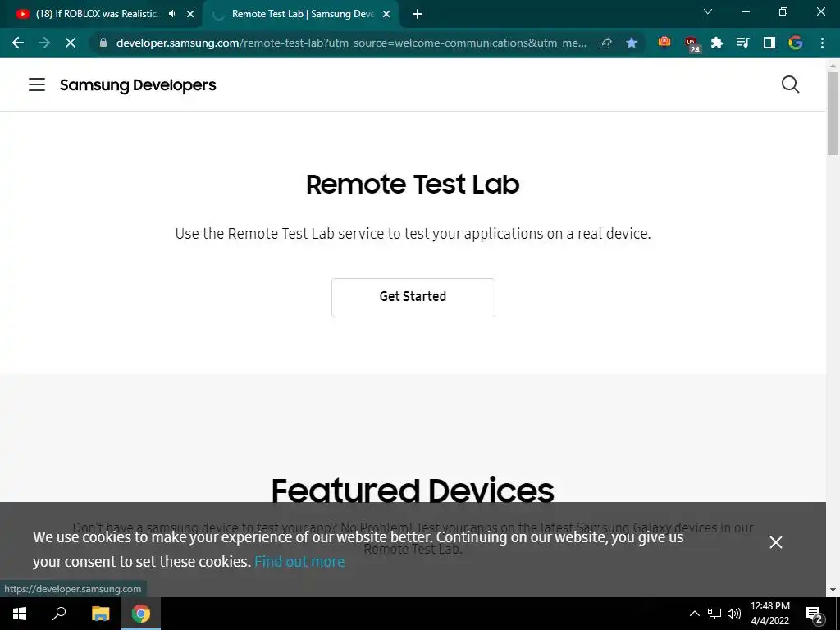Follow the Find out more link
Image resolution: width=840 pixels, height=630 pixels.
point(299,561)
